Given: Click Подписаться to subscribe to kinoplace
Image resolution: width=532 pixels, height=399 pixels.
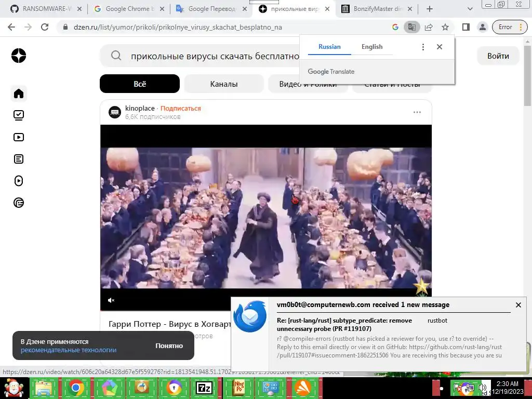Looking at the screenshot, I should [x=180, y=108].
